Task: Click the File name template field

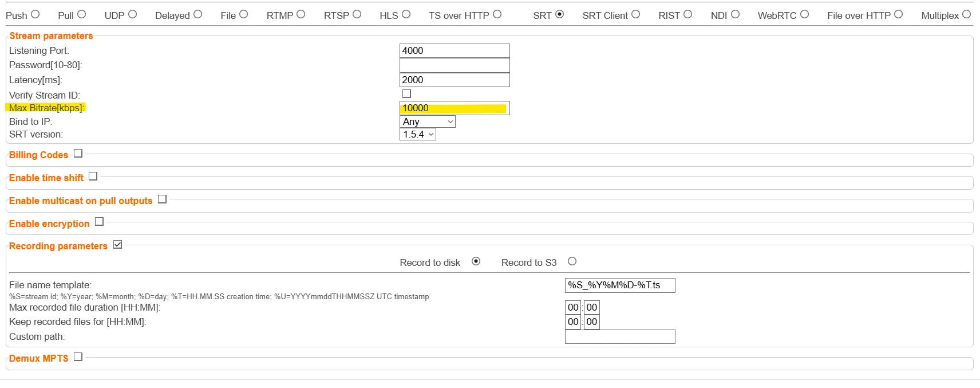Action: click(620, 285)
